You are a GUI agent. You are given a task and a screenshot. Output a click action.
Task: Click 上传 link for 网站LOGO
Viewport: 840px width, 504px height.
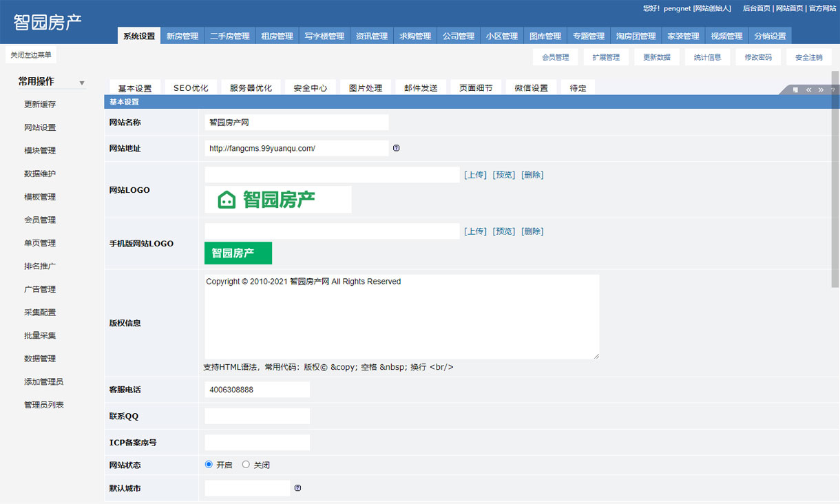(475, 175)
